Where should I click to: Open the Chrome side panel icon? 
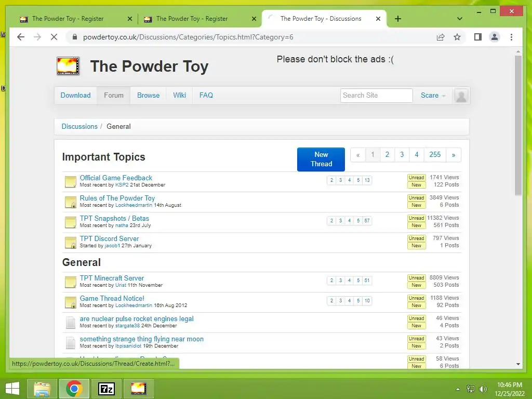(478, 37)
